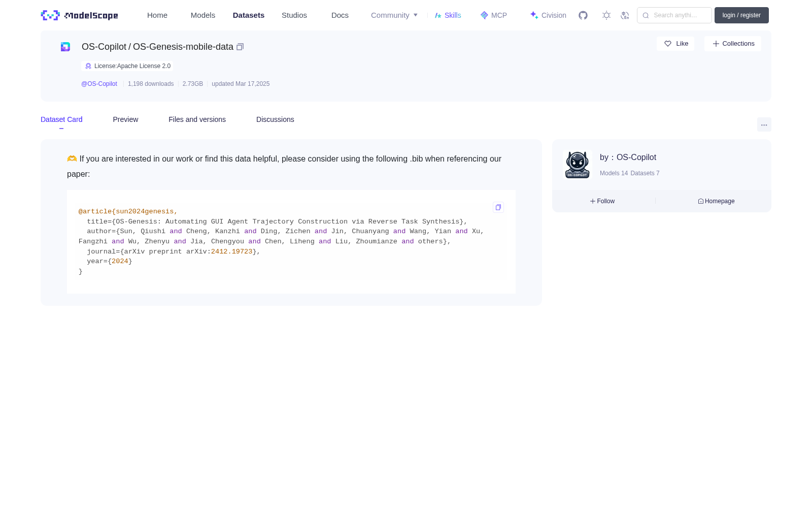Viewport: 812px width, 508px height.
Task: Toggle the light/dark theme sun icon
Action: coord(606,15)
